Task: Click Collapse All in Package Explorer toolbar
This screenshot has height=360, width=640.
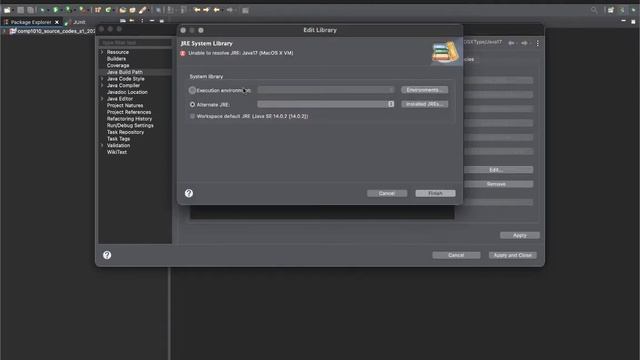Action: [x=123, y=20]
